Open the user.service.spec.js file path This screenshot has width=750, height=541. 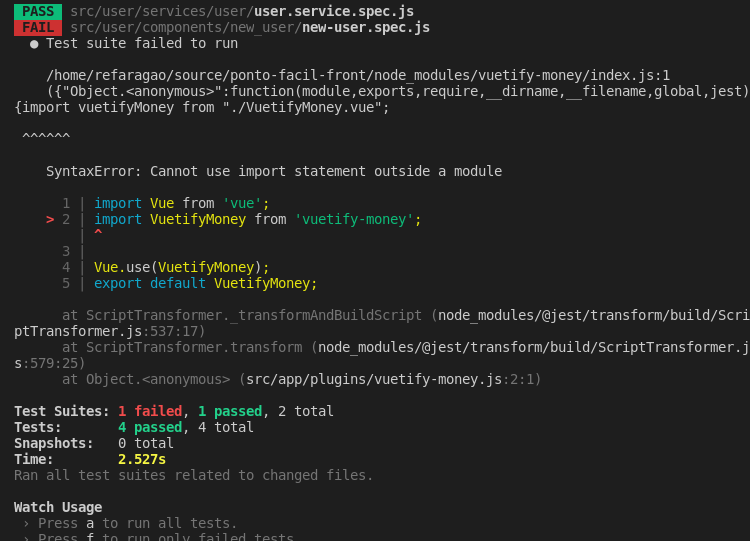coord(242,11)
